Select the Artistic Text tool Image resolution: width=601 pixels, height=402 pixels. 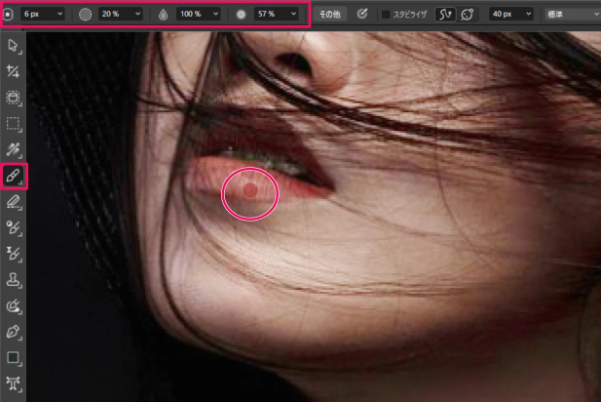[x=13, y=383]
